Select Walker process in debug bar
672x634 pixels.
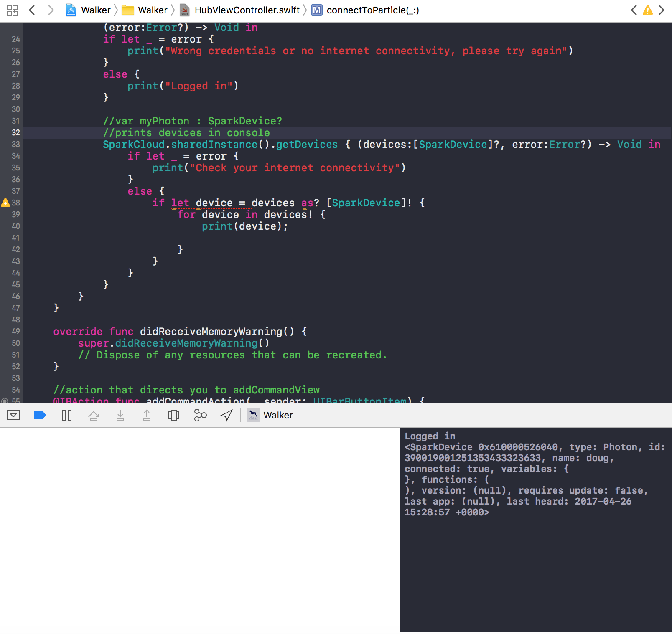(x=270, y=415)
